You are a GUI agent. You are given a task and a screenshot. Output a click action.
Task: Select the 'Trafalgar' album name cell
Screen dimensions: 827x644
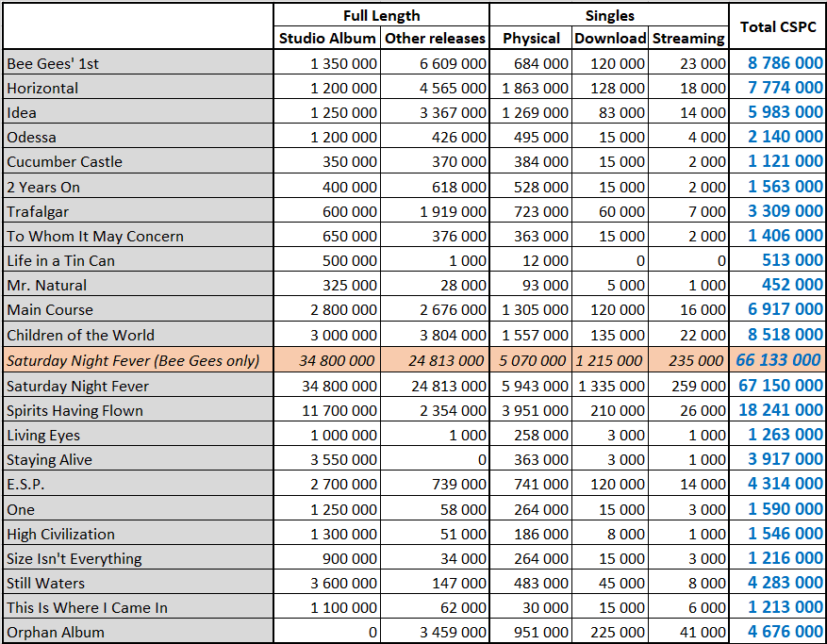[x=139, y=211]
